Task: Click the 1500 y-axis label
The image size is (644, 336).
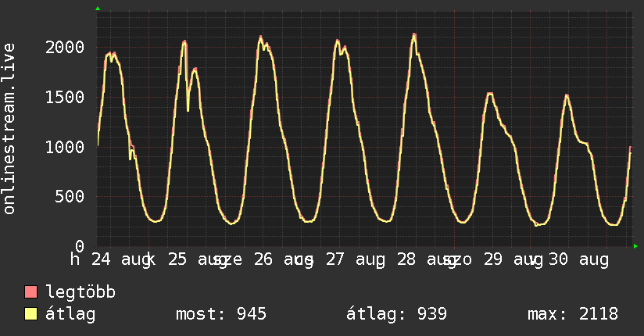Action: pos(65,98)
